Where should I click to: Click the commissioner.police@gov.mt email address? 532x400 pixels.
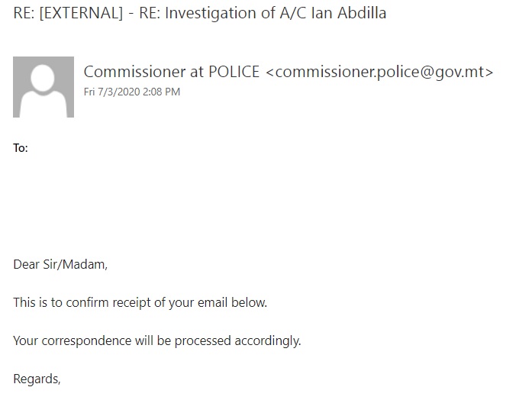pos(379,72)
